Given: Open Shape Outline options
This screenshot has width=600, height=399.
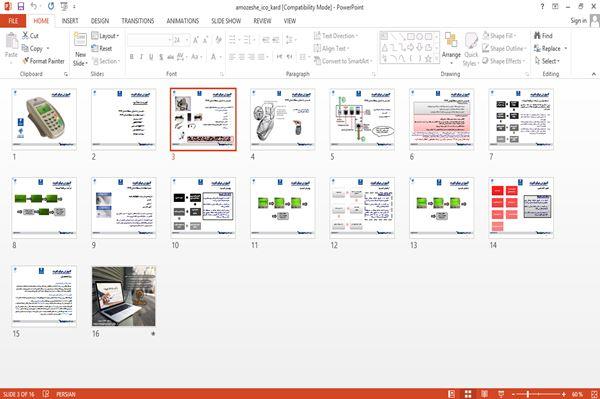Looking at the screenshot, I should [x=504, y=49].
